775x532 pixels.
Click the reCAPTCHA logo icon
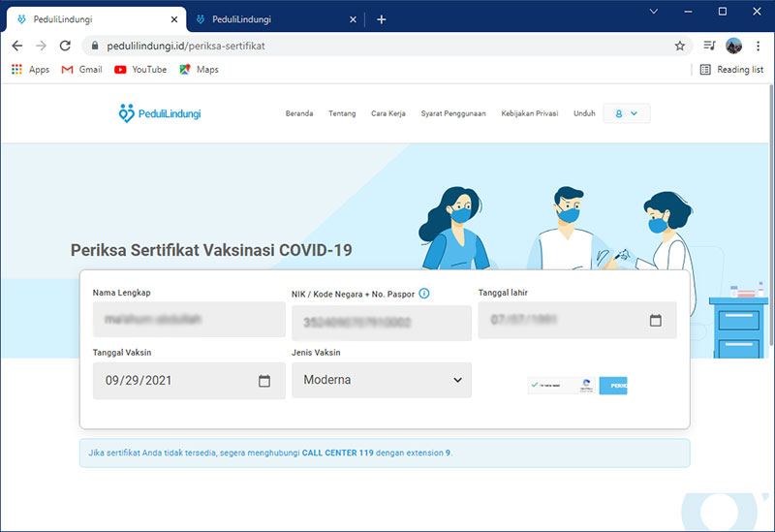click(x=586, y=384)
